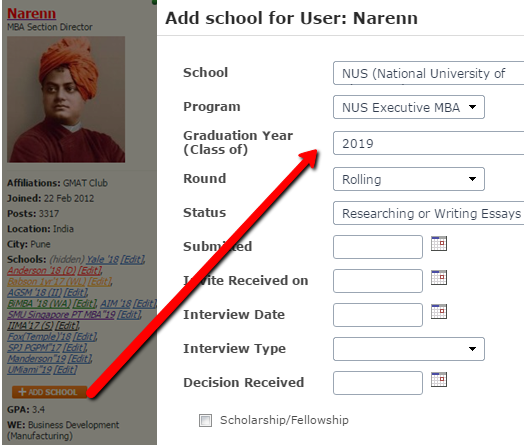The image size is (524, 445).
Task: Click the MBA Section Director title text
Action: (50, 27)
